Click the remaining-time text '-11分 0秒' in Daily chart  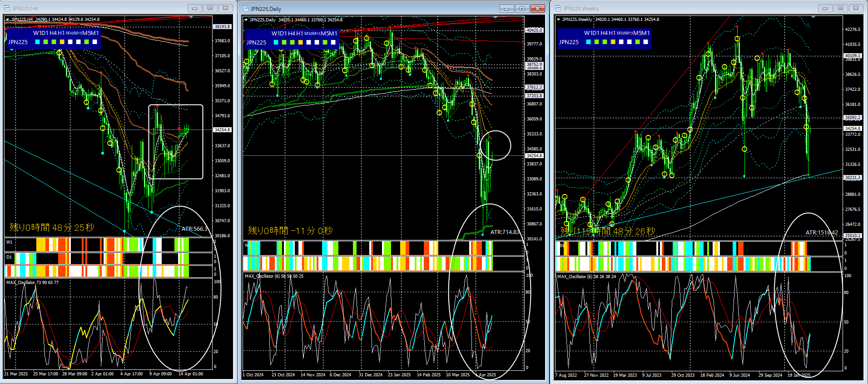tap(312, 231)
